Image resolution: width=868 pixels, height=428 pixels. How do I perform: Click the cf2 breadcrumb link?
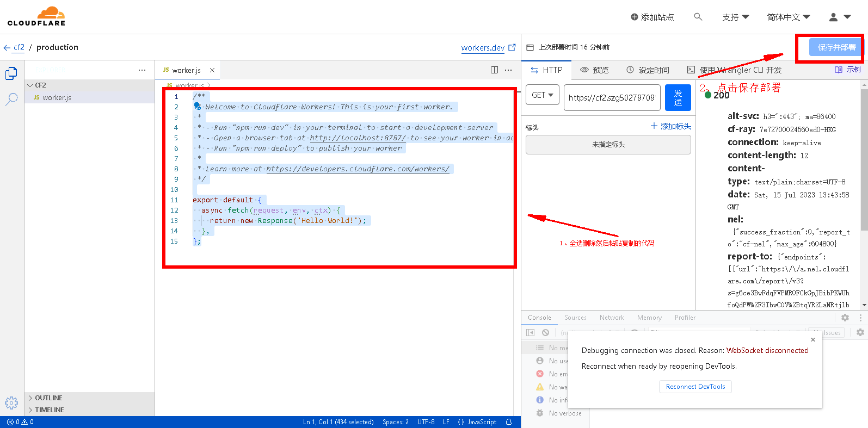point(19,47)
